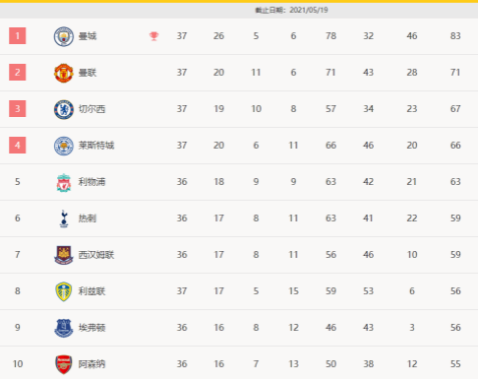Open the 莱斯特城 team name link

96,145
